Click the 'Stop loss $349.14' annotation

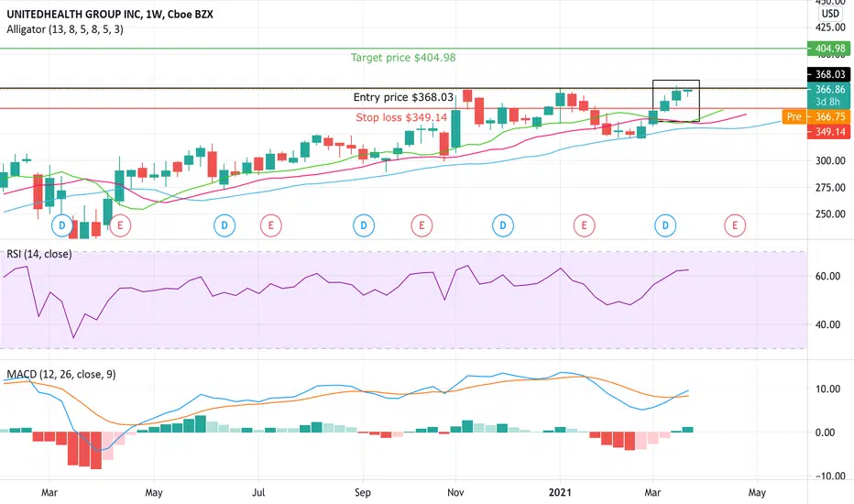click(x=401, y=117)
